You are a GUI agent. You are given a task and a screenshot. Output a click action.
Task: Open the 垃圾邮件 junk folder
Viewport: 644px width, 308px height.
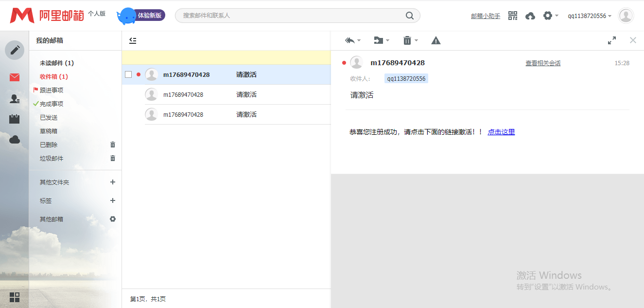[52, 159]
